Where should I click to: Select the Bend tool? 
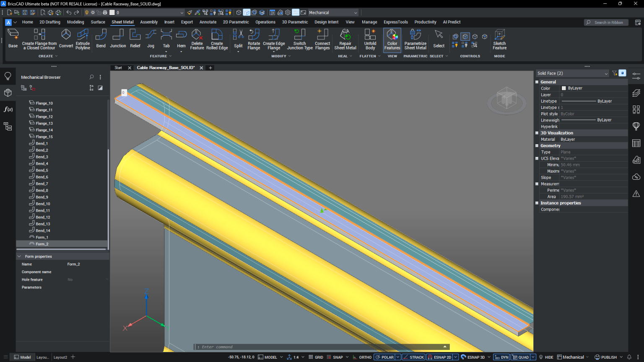pyautogui.click(x=101, y=40)
